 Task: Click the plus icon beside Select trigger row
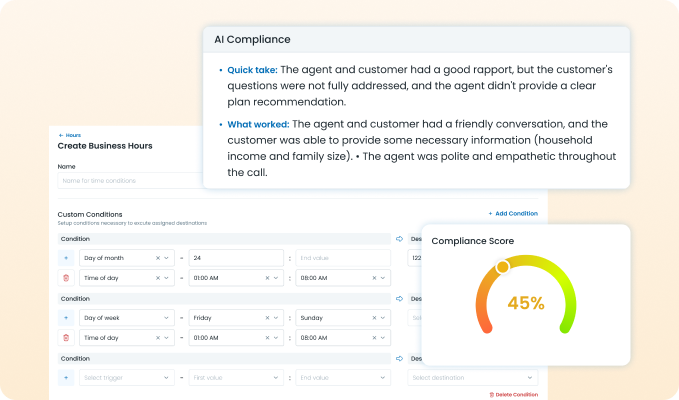[66, 377]
